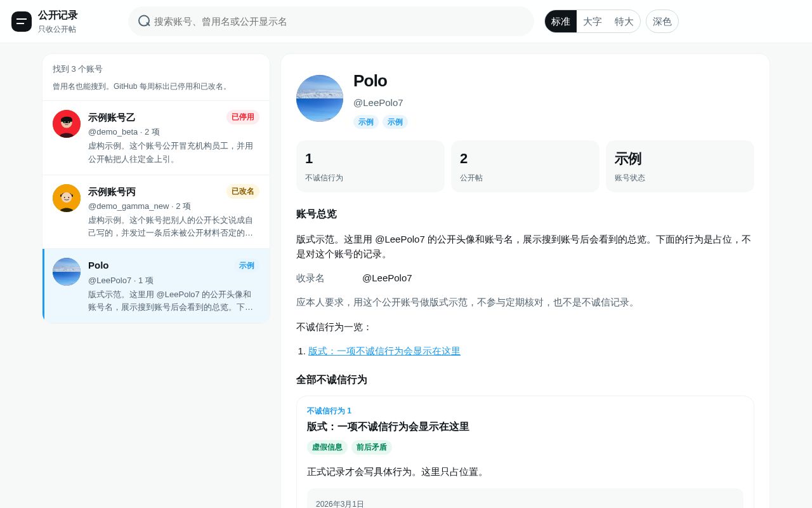The height and width of the screenshot is (508, 812).
Task: Click the @LeePolo7 handle under profile name
Action: pos(378,103)
